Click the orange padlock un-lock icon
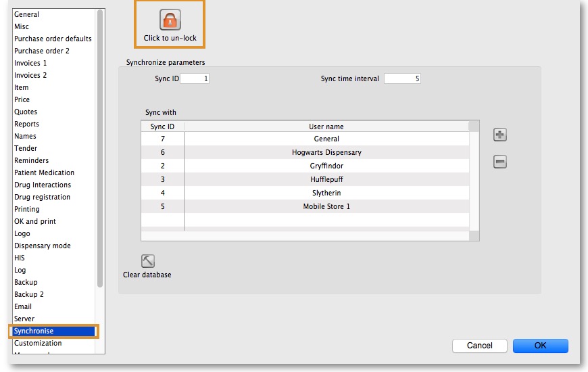588x372 pixels. [x=170, y=20]
